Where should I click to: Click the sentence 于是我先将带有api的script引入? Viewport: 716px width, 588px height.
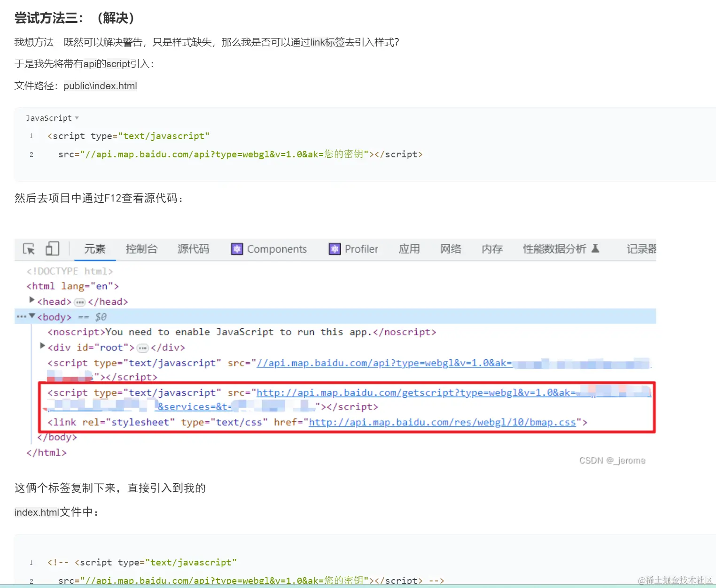coord(84,64)
